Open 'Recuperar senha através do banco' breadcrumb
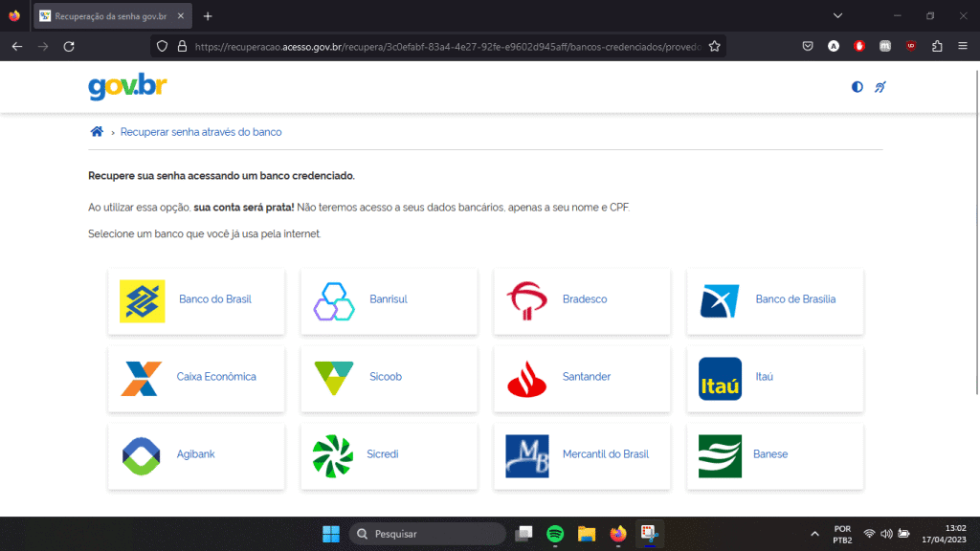This screenshot has height=551, width=980. click(x=201, y=132)
